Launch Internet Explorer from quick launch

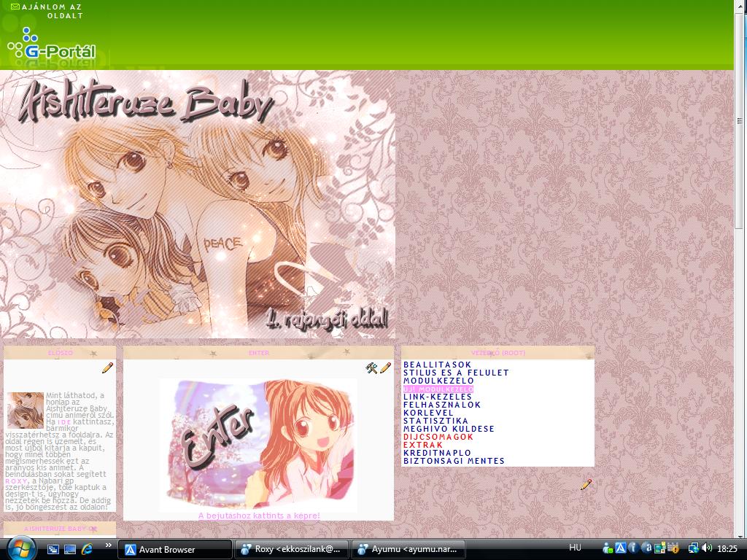[87, 549]
